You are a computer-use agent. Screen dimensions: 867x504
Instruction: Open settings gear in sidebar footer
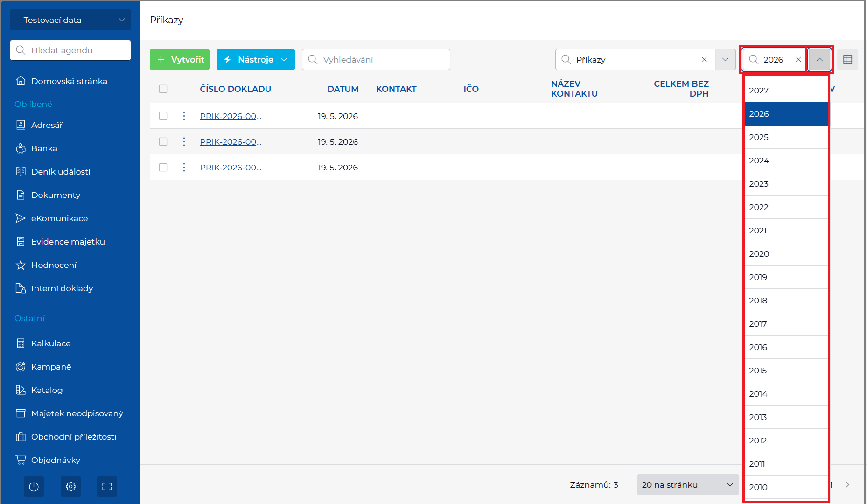(70, 487)
